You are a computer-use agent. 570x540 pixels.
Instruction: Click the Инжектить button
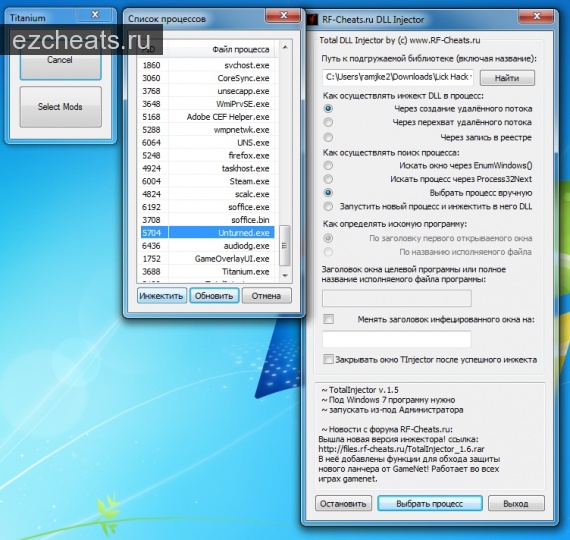click(x=162, y=296)
